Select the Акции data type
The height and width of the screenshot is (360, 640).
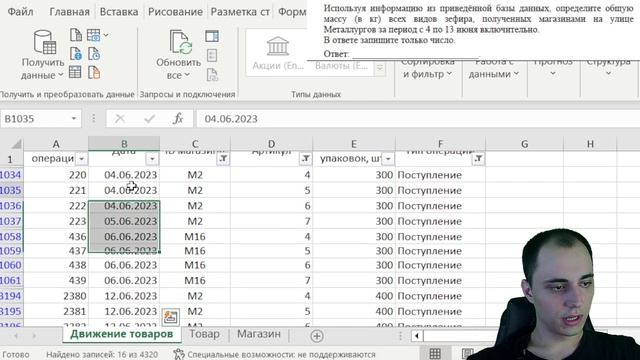[x=278, y=54]
